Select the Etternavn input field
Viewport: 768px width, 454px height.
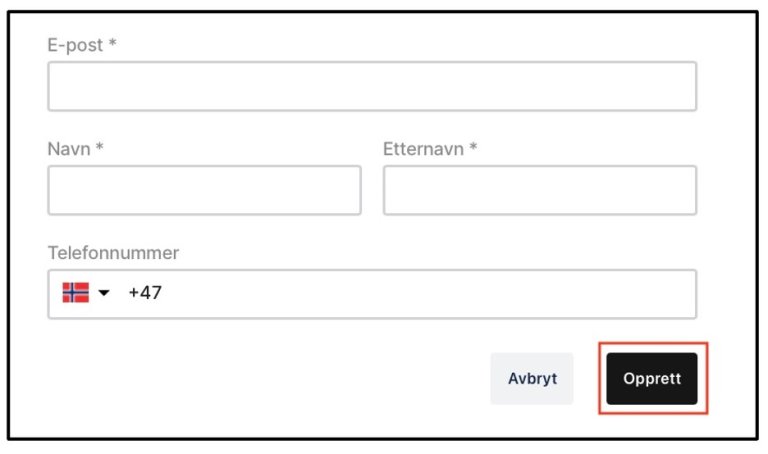pyautogui.click(x=539, y=190)
